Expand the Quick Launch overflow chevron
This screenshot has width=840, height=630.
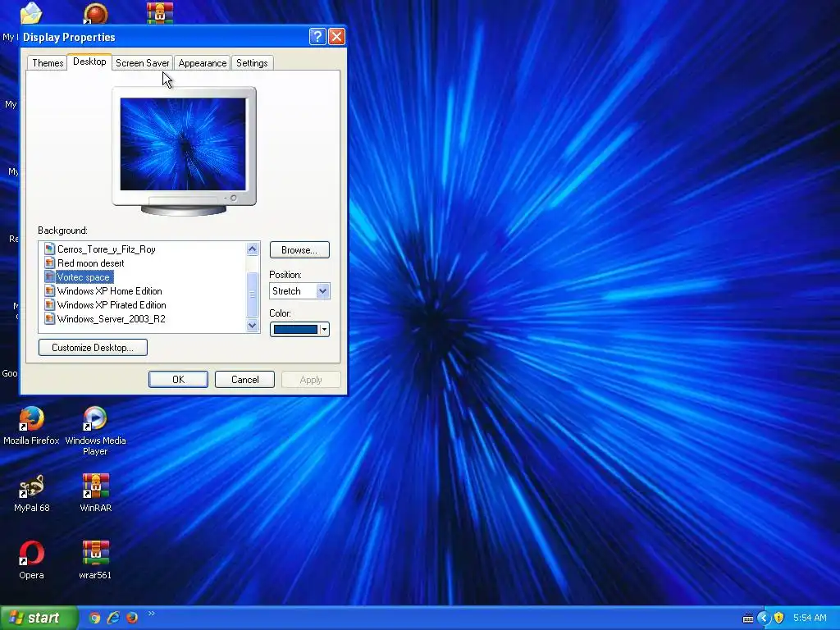[x=152, y=614]
